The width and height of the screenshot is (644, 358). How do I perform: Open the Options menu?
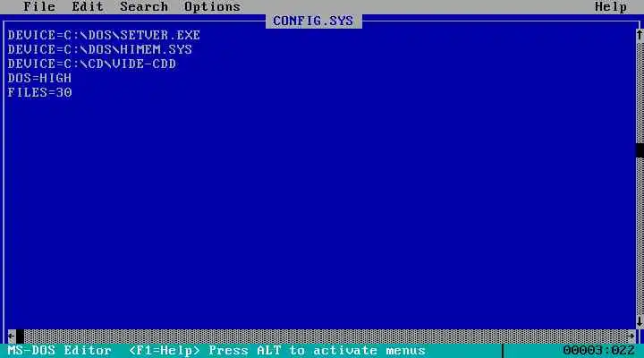212,7
